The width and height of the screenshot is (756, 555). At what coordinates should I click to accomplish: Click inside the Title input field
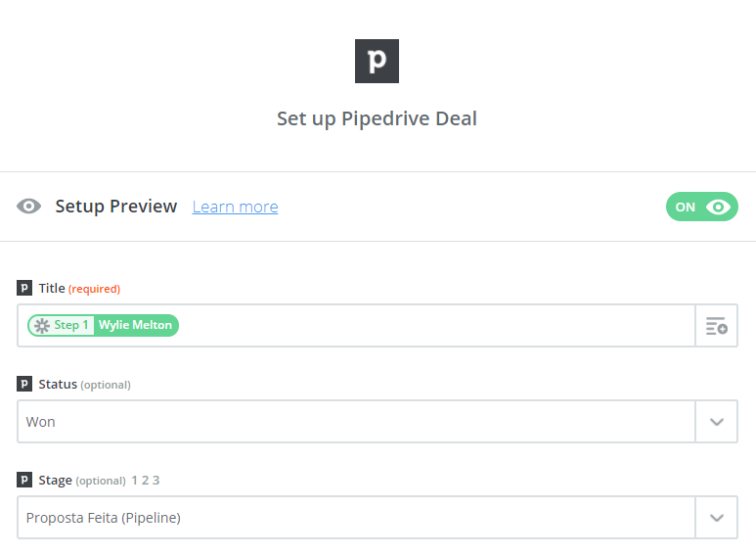pos(430,326)
